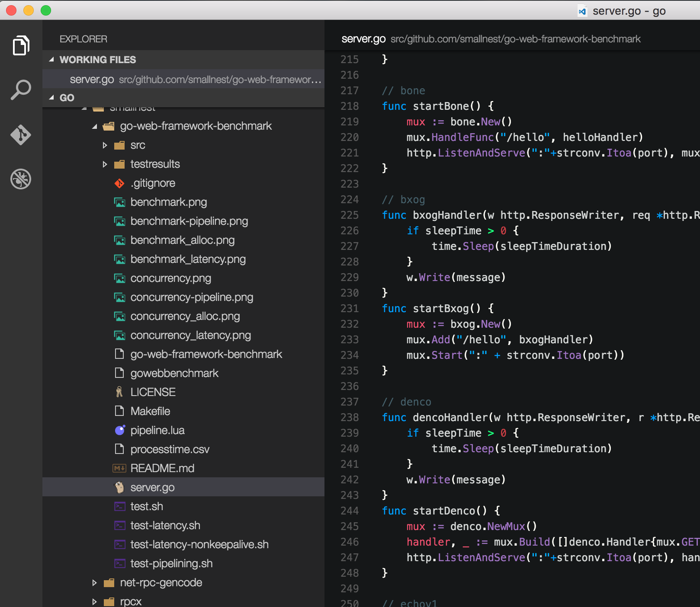This screenshot has height=607, width=700.
Task: Select server.go in Working Files
Action: coord(92,80)
